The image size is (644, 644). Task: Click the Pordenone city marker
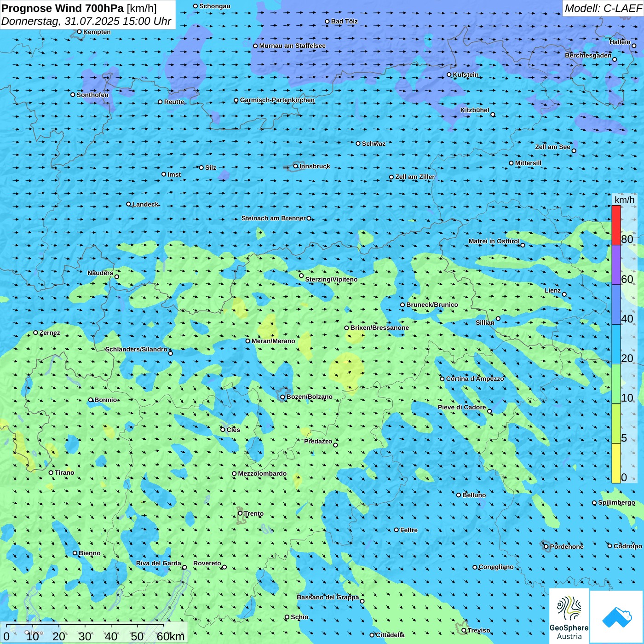click(546, 546)
